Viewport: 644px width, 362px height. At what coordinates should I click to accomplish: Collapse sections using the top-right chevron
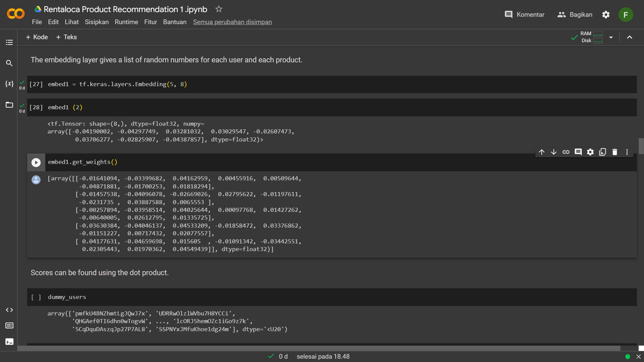point(630,37)
